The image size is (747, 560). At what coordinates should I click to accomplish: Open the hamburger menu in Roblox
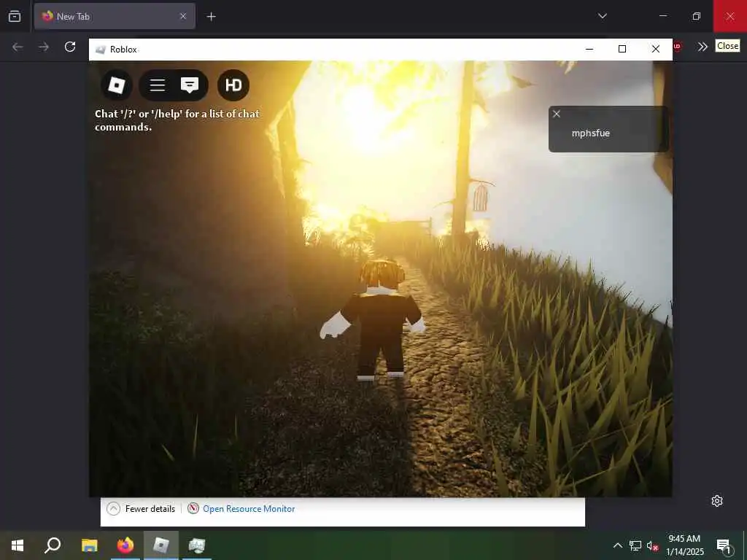tap(158, 85)
